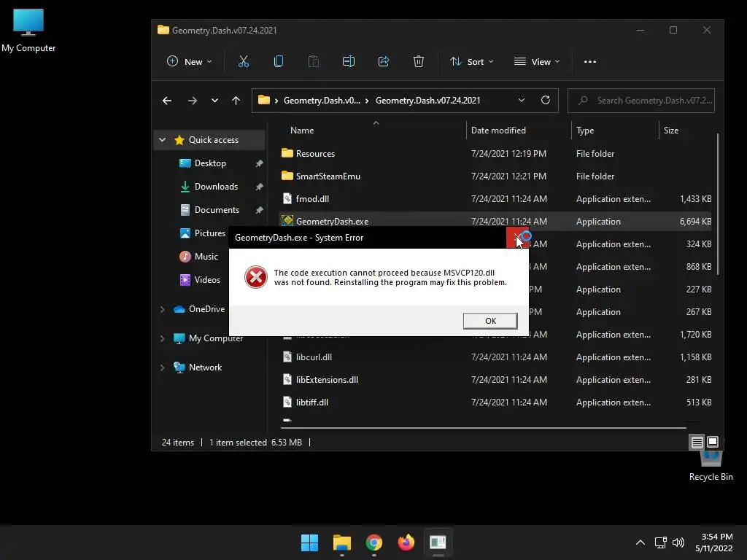
Task: Click the vertical scrollbar in file list
Action: pos(718,204)
